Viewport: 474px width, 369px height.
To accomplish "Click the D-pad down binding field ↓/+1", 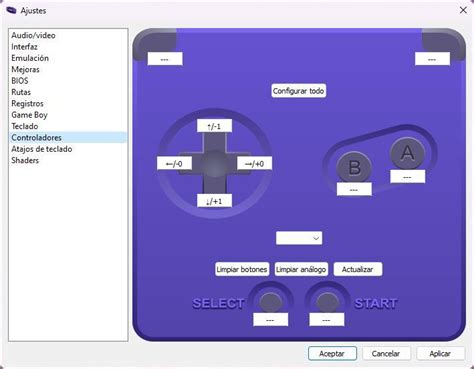I will tap(214, 201).
